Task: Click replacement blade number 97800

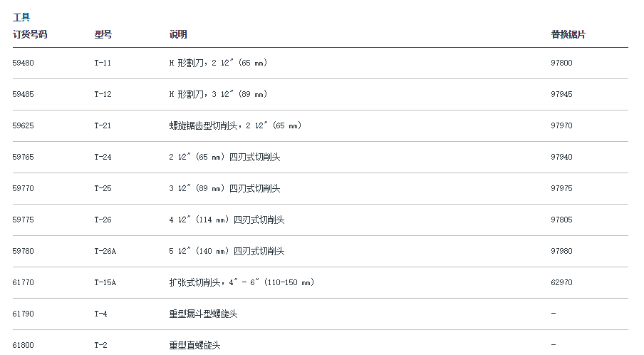Action: pos(561,63)
